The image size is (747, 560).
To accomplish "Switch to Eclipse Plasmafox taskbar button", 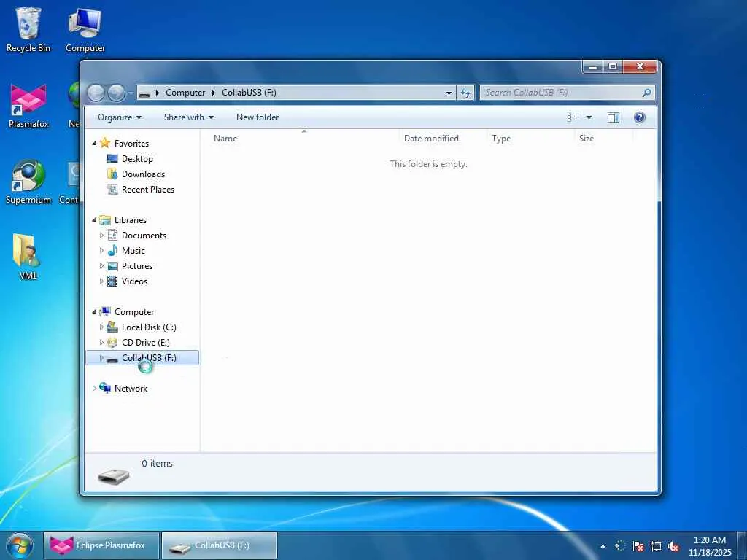I will (101, 545).
